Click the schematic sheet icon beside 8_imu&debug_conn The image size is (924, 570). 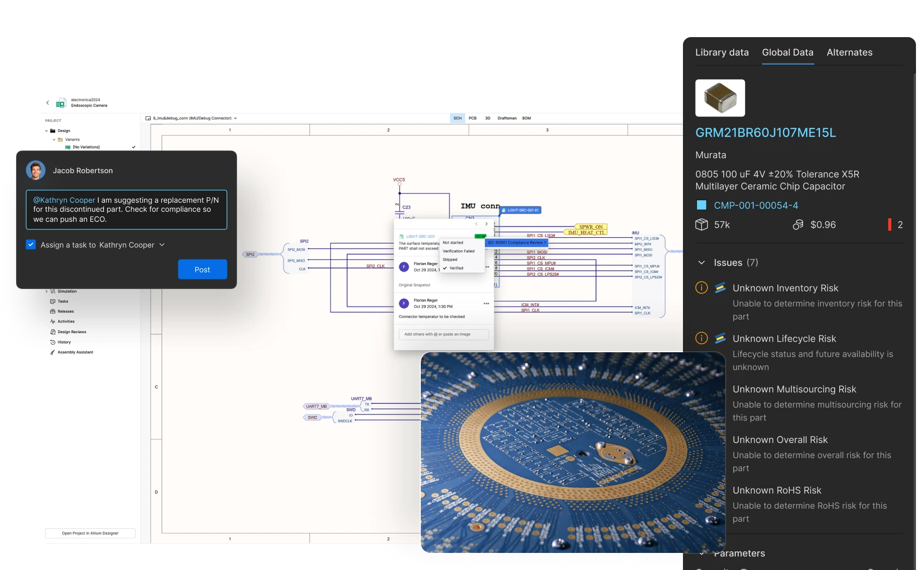pyautogui.click(x=148, y=118)
